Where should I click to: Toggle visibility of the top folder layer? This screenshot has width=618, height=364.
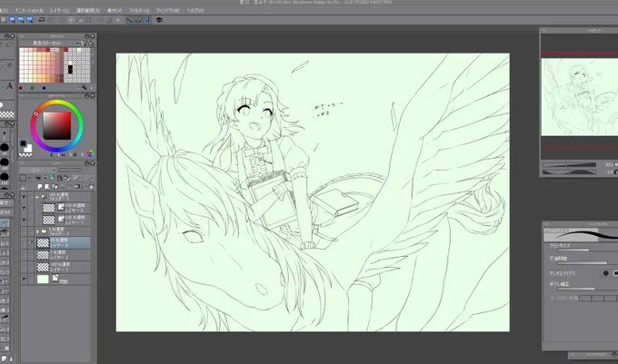click(x=24, y=196)
